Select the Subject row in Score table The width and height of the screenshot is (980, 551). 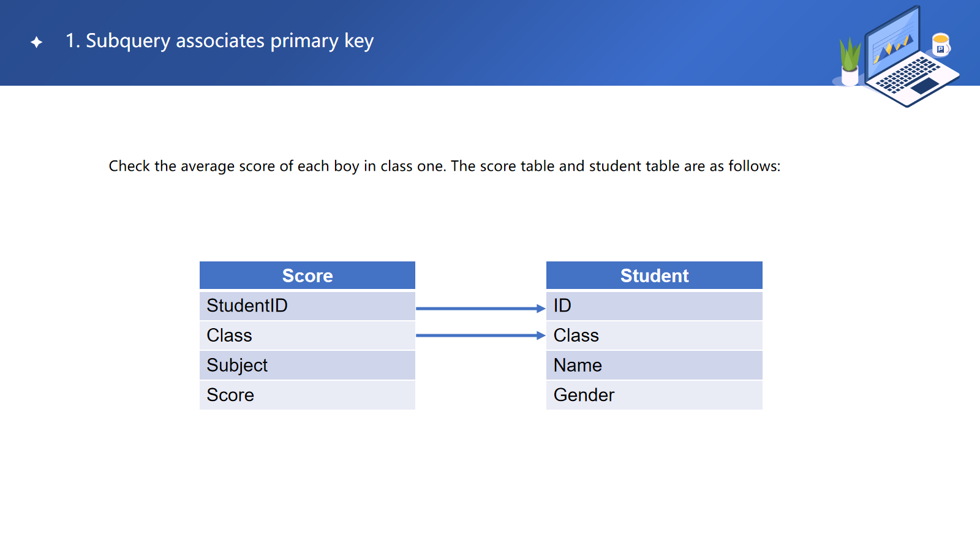[307, 365]
